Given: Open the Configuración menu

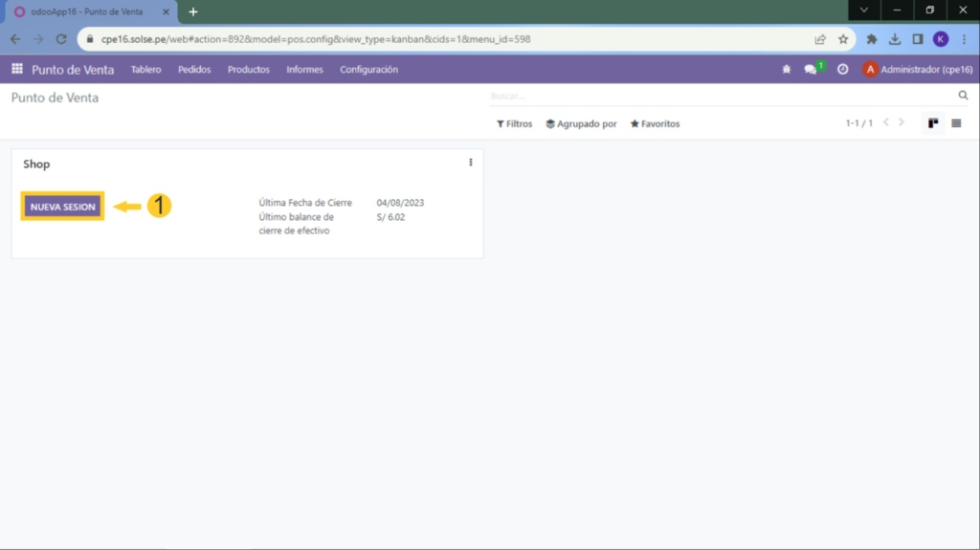Looking at the screenshot, I should (x=368, y=69).
